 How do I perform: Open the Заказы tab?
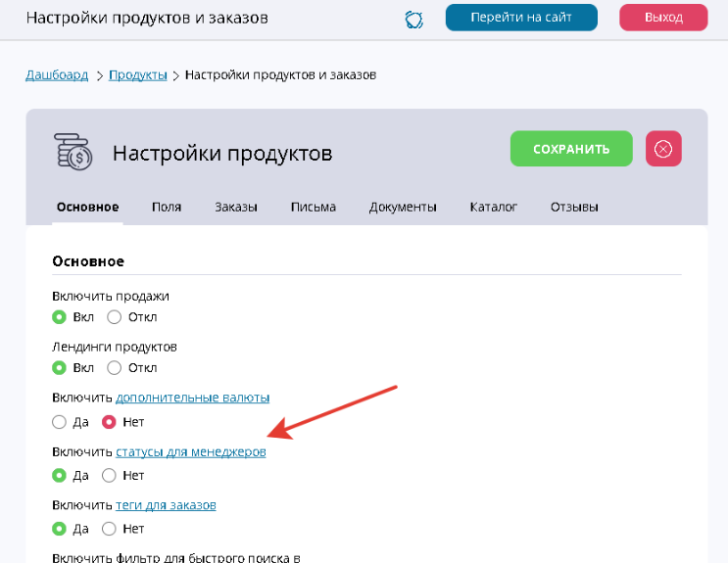[236, 207]
